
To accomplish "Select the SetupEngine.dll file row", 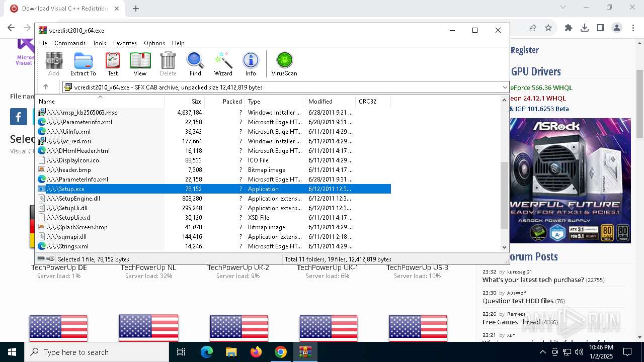I will [x=214, y=199].
